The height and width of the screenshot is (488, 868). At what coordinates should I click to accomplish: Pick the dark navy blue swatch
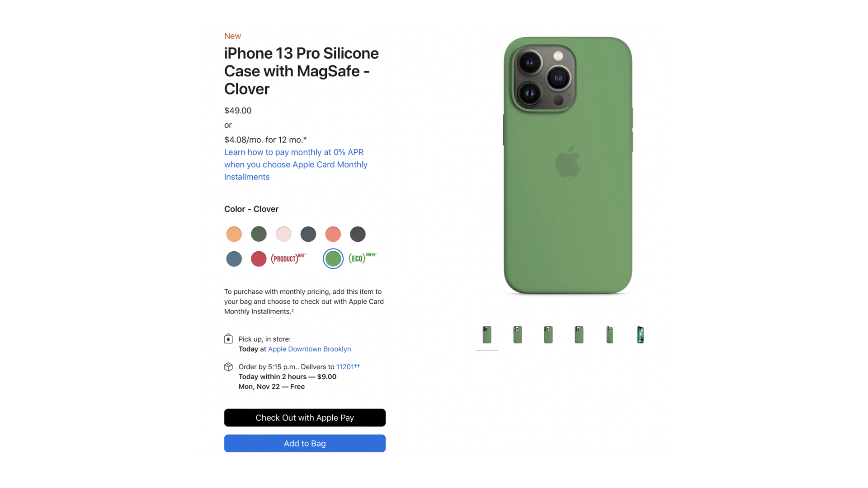308,234
